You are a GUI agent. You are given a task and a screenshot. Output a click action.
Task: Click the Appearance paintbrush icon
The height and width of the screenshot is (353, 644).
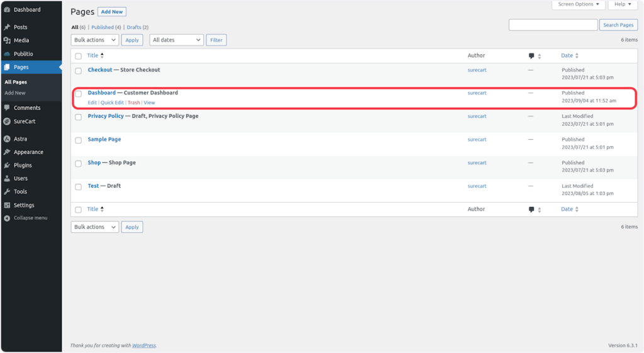coord(7,152)
